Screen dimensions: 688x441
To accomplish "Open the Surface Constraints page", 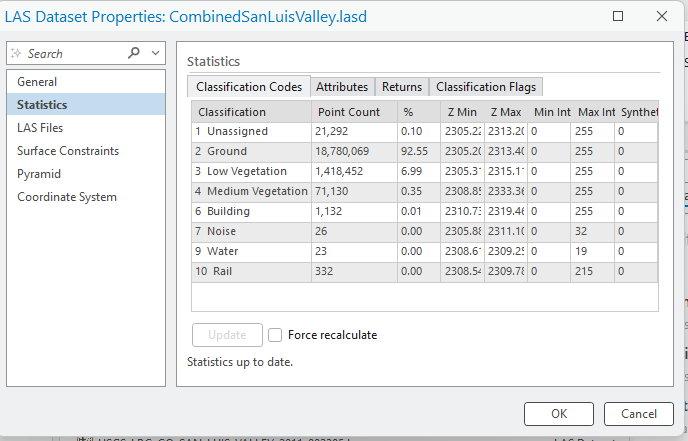I will (68, 151).
